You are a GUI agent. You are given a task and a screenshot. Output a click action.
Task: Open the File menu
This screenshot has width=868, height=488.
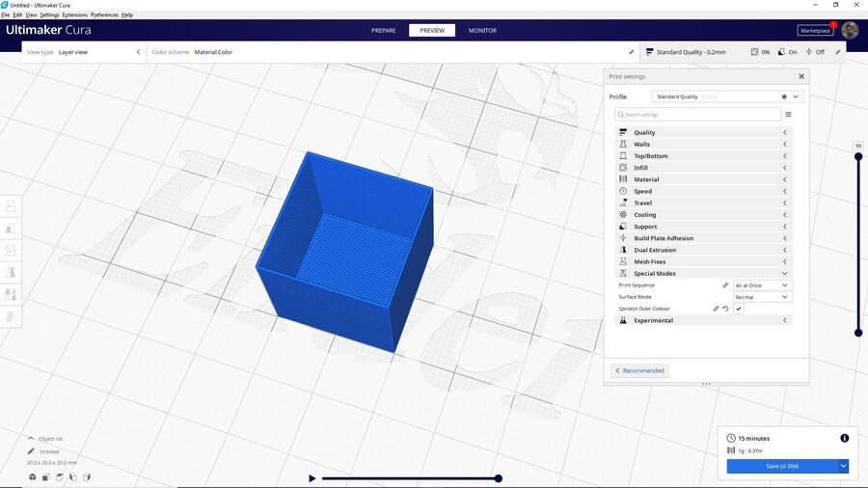point(6,14)
